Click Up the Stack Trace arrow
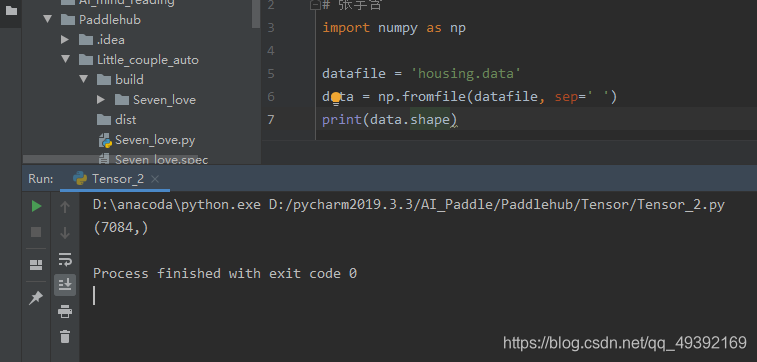Image resolution: width=757 pixels, height=362 pixels. coord(65,207)
